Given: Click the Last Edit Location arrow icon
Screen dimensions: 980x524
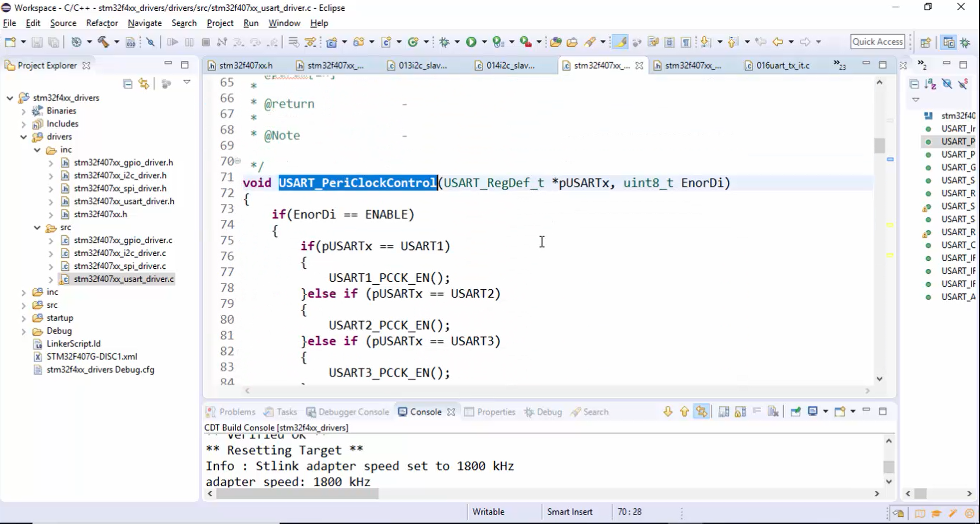Looking at the screenshot, I should pyautogui.click(x=760, y=42).
